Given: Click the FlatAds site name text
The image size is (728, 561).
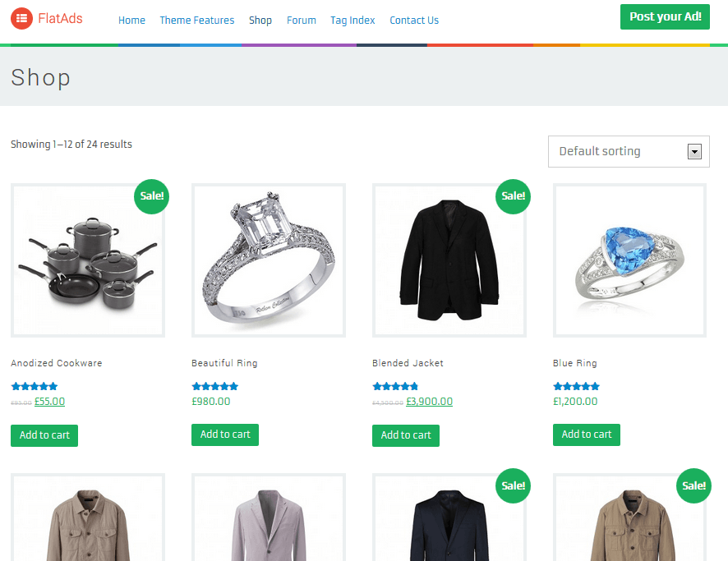Looking at the screenshot, I should pyautogui.click(x=60, y=19).
